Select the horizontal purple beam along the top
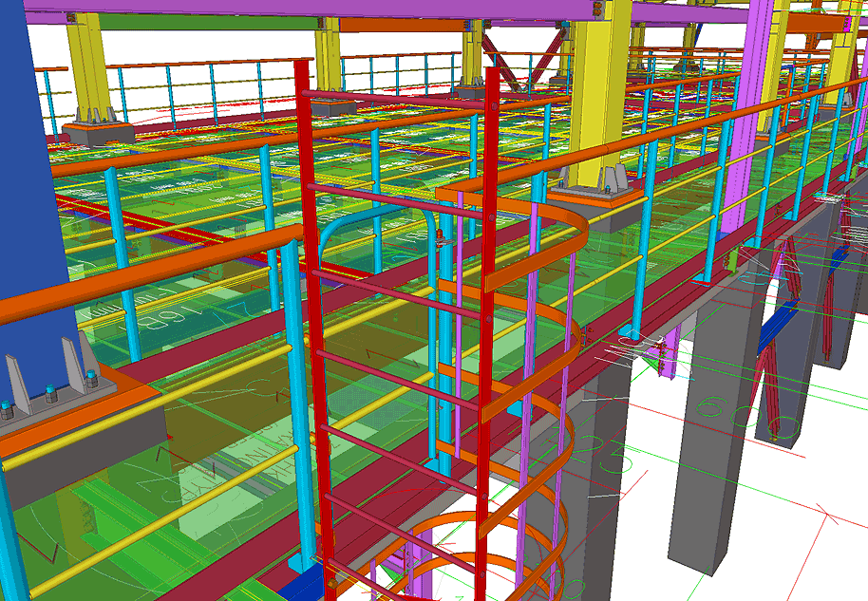 point(310,8)
